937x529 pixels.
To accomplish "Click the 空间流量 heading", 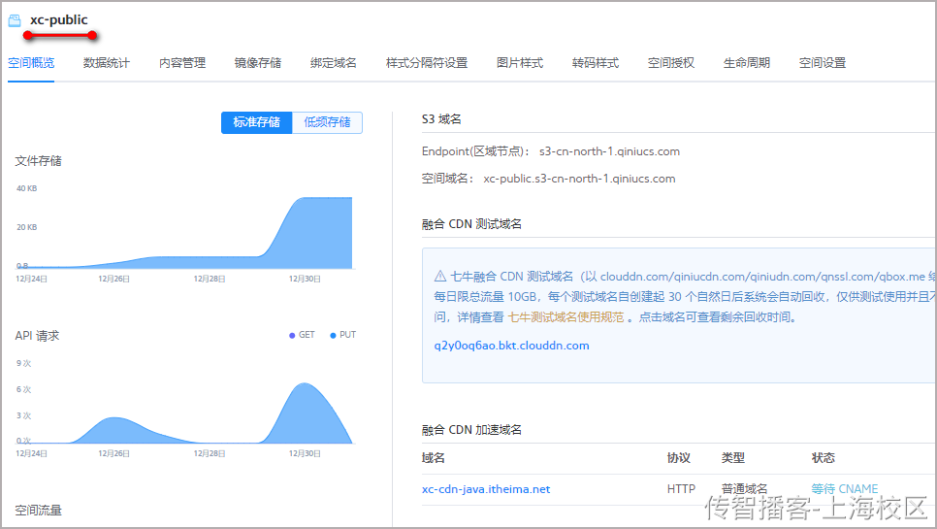I will [38, 510].
